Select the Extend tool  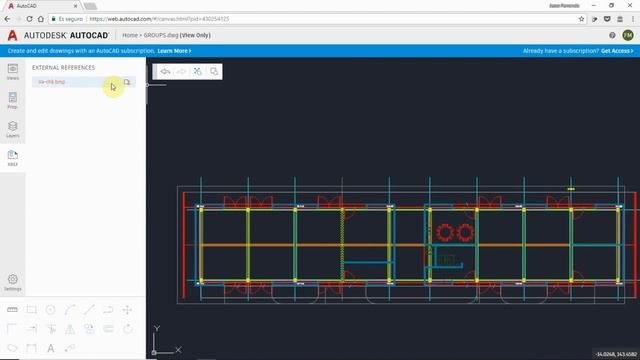coord(31,329)
